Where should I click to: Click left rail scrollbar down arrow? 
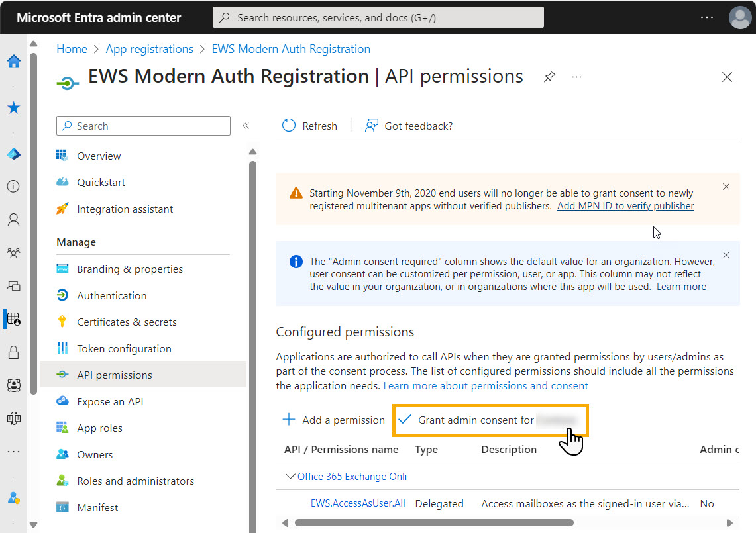(33, 525)
